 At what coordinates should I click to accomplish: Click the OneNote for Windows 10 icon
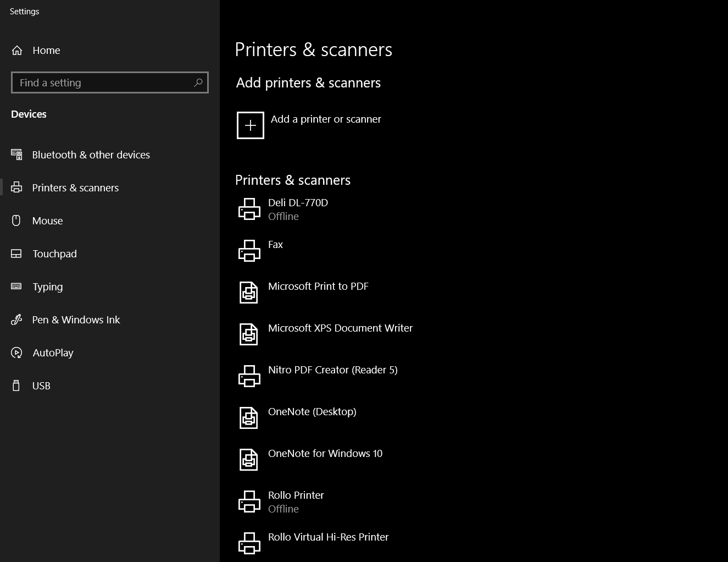(249, 460)
